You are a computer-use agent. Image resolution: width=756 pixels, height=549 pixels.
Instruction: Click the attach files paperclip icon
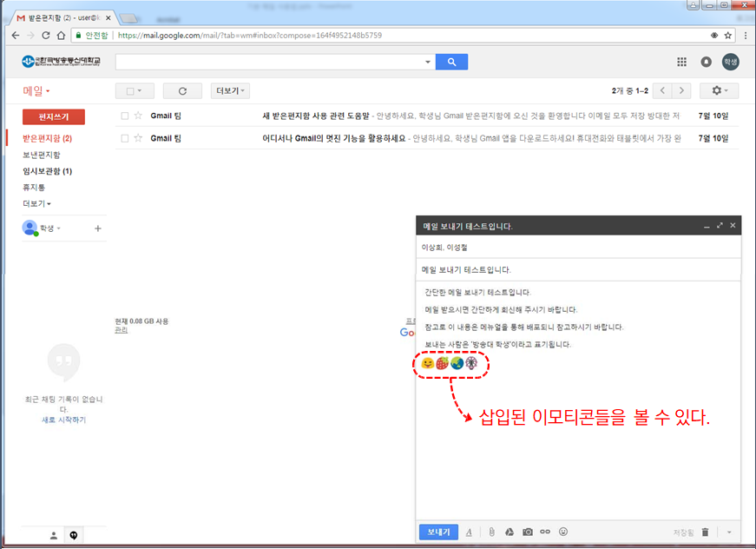point(491,532)
